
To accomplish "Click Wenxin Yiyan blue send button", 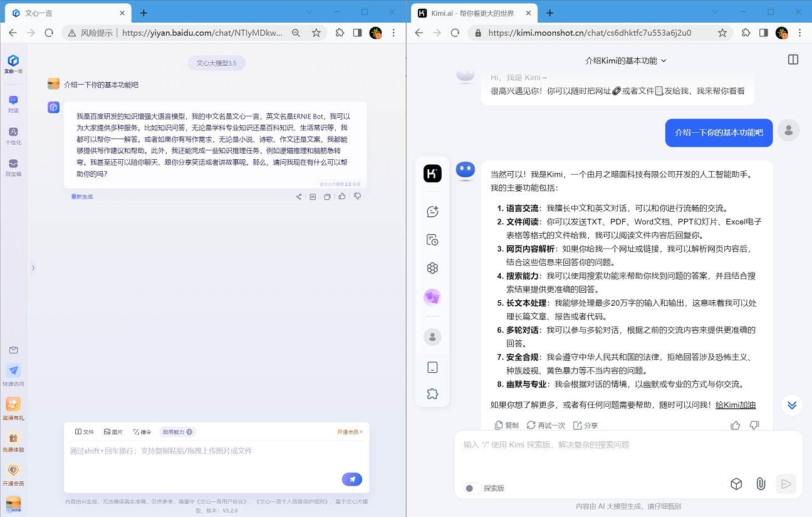I will tap(352, 479).
